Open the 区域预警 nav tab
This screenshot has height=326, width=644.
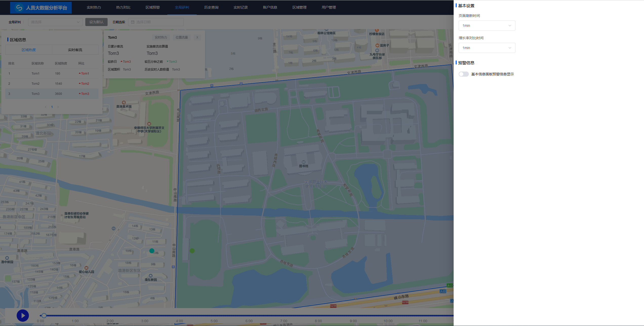point(153,7)
